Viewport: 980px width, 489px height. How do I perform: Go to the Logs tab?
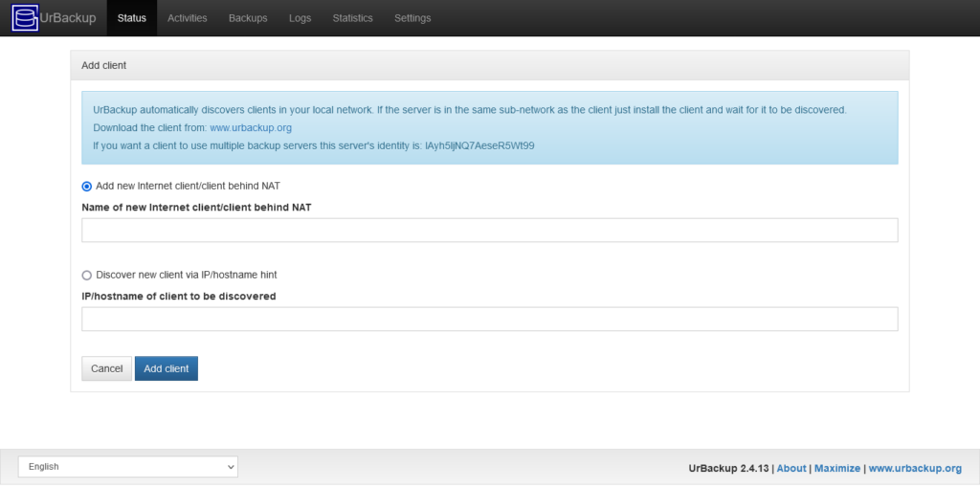tap(300, 18)
